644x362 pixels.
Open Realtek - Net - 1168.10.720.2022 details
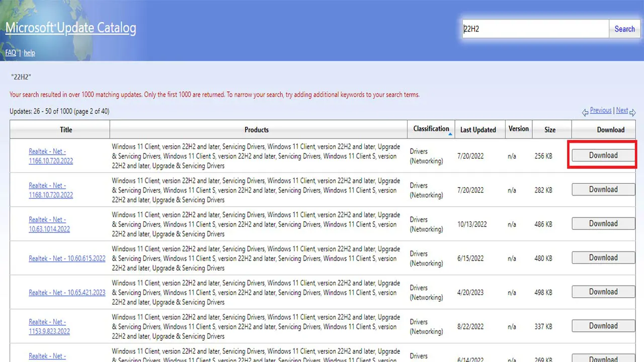(51, 190)
